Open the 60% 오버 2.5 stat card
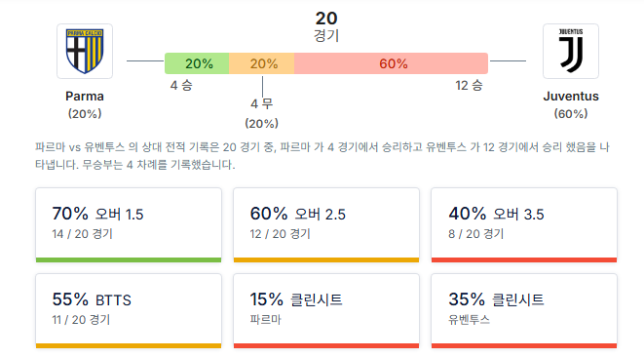This screenshot has width=644, height=358. tap(326, 224)
